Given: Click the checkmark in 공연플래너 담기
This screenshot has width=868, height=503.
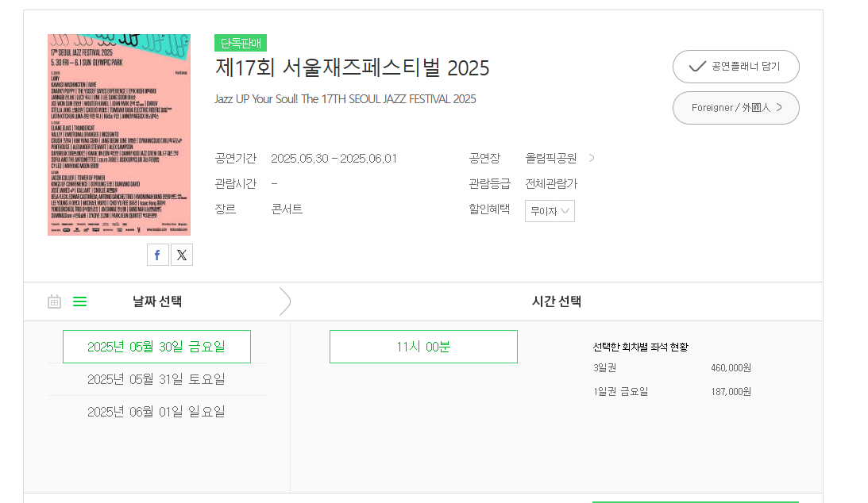Looking at the screenshot, I should pyautogui.click(x=697, y=67).
